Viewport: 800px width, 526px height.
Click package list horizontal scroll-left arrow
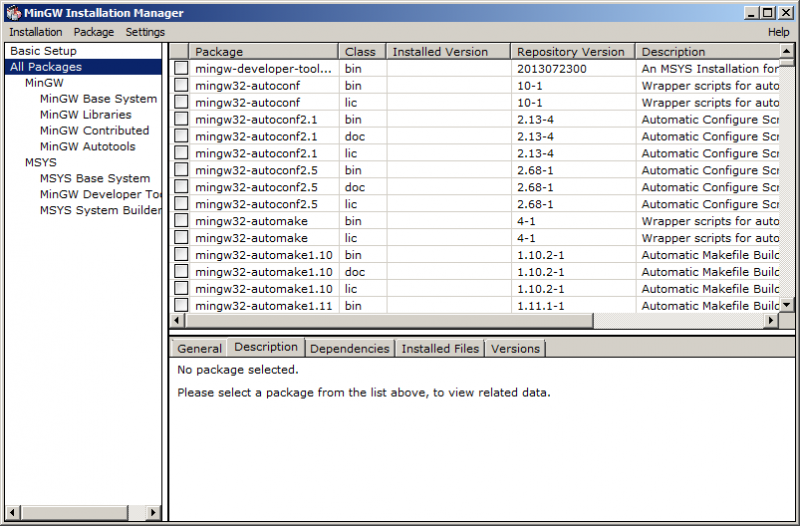click(x=177, y=320)
